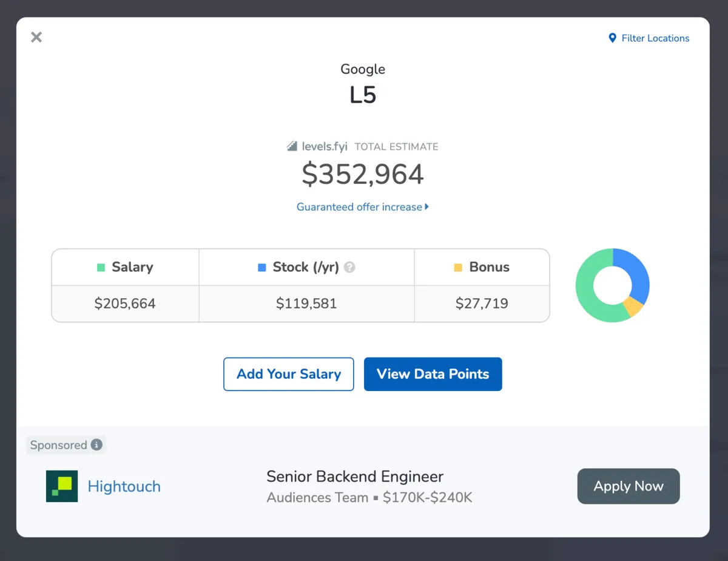Viewport: 728px width, 561px height.
Task: Click the help icon next to Stock (/yr)
Action: [x=349, y=267]
